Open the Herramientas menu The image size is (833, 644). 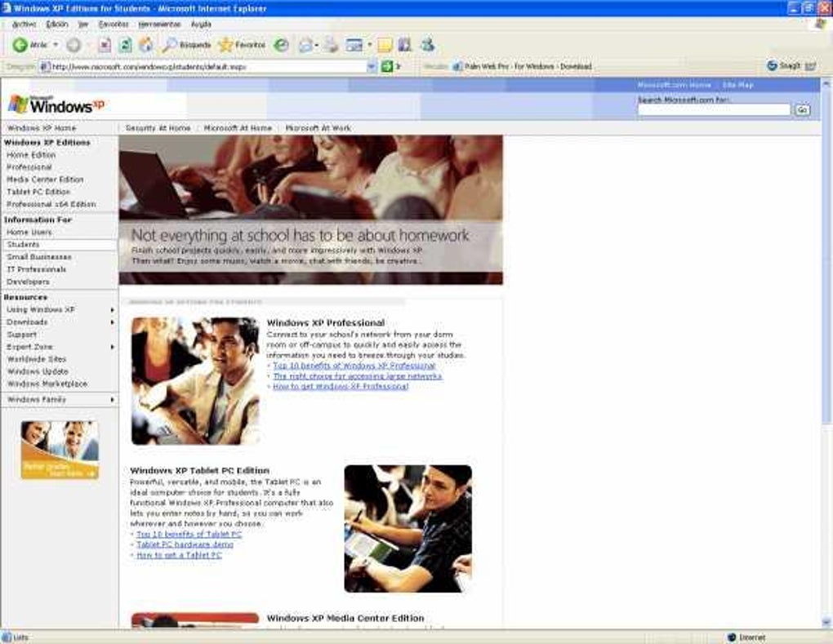pyautogui.click(x=159, y=24)
